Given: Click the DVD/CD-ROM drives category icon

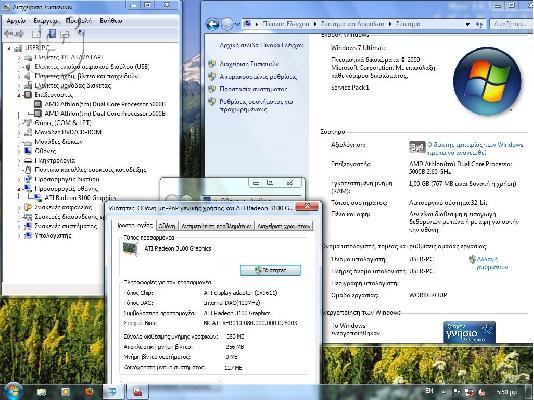Looking at the screenshot, I should coord(28,132).
